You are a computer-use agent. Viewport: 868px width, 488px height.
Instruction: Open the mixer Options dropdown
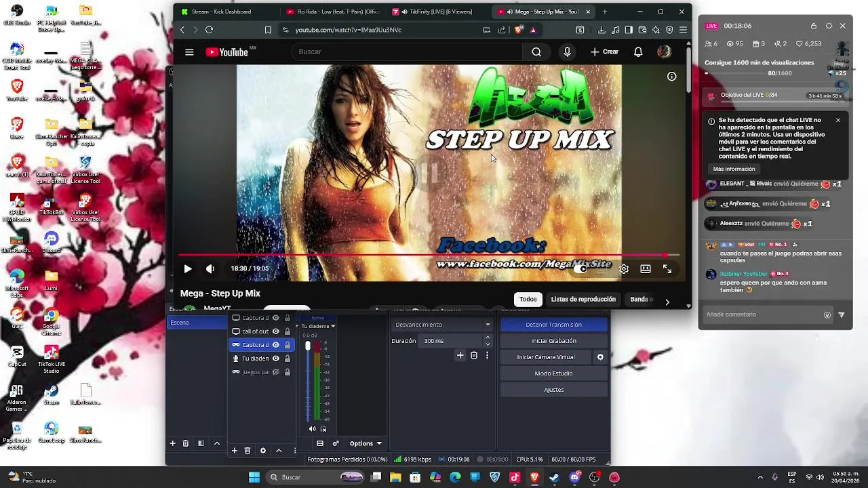tap(366, 444)
